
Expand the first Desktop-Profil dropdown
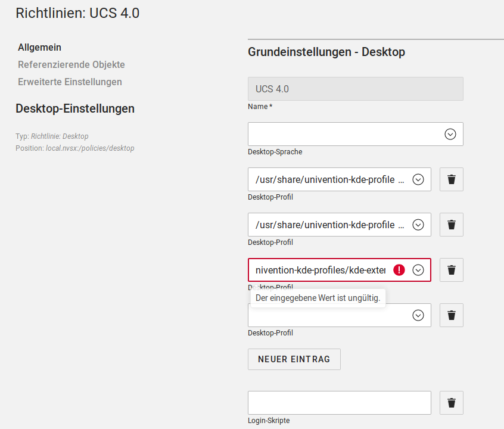[418, 179]
